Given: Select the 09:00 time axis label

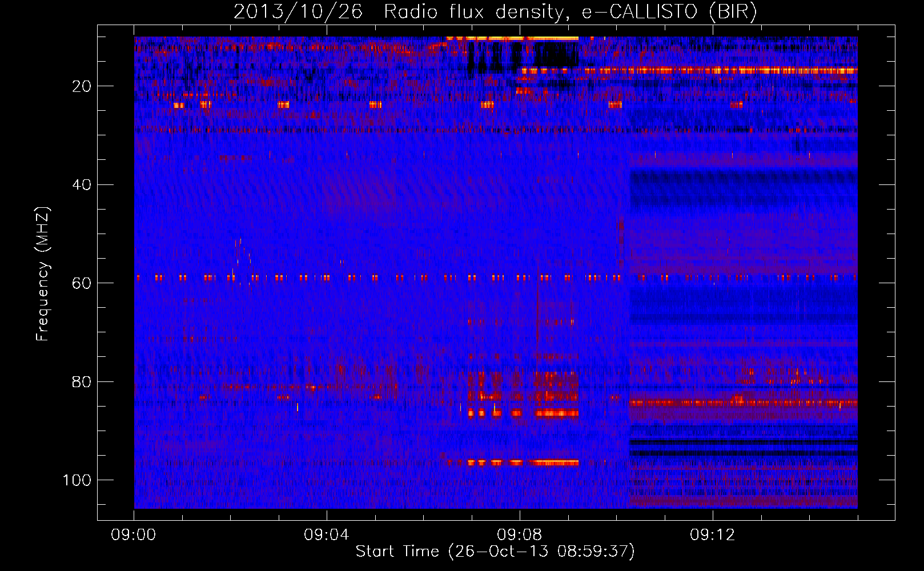Looking at the screenshot, I should [x=134, y=535].
